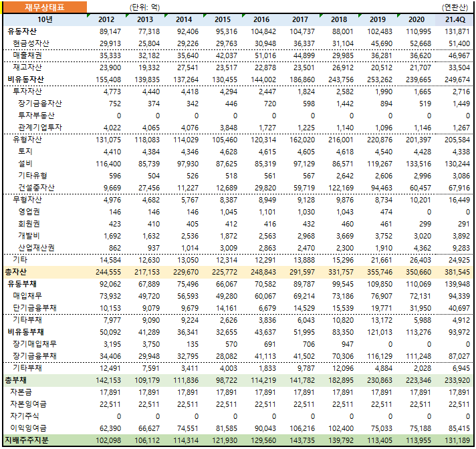Viewport: 476px width, 449px height.
Task: Click the 2018 건설중자산 value 122,169
Action: (x=341, y=188)
